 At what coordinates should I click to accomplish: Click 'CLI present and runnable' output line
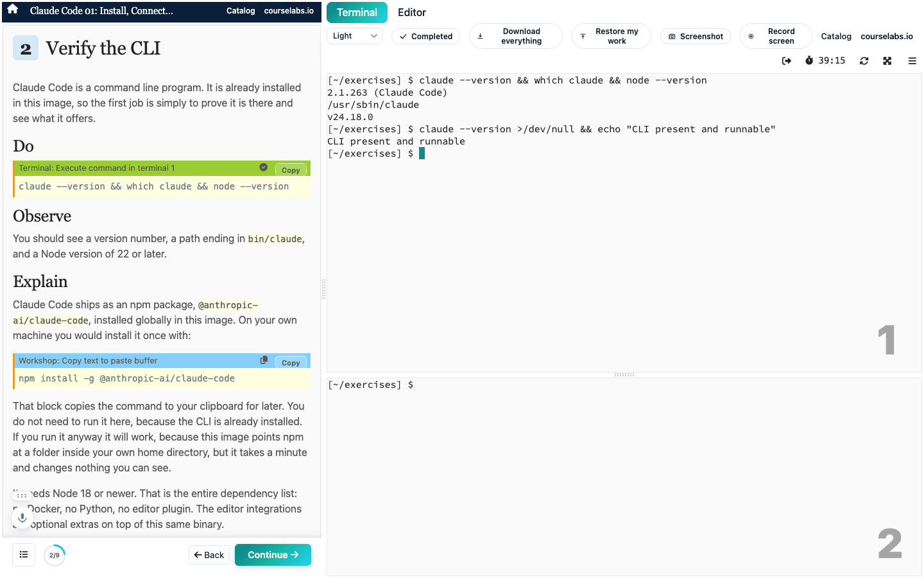396,141
